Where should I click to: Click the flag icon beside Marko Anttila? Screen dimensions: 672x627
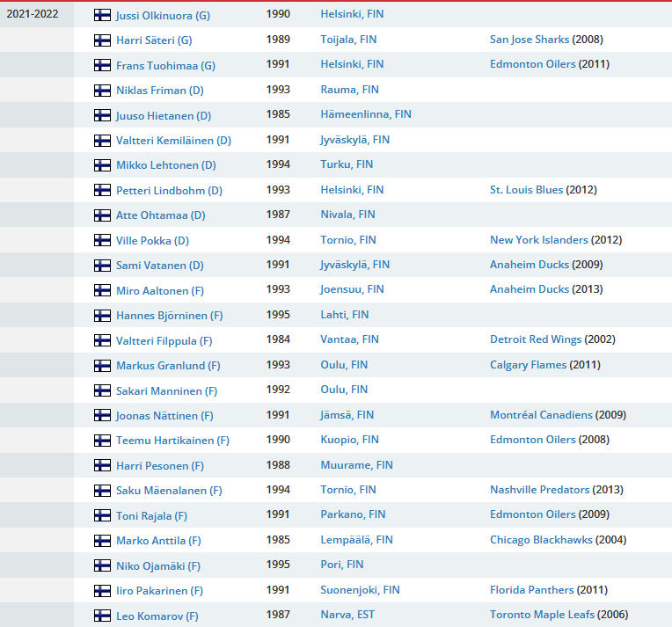point(102,540)
